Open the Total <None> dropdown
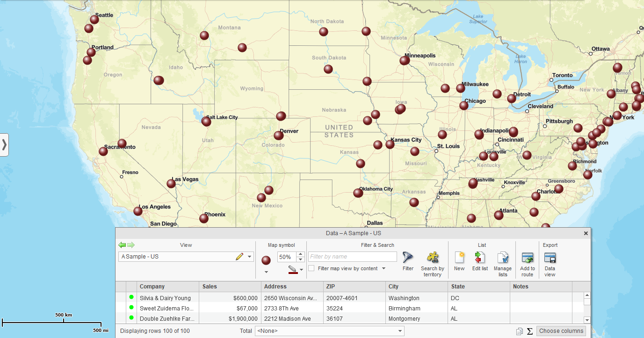Image resolution: width=644 pixels, height=338 pixels. point(329,331)
